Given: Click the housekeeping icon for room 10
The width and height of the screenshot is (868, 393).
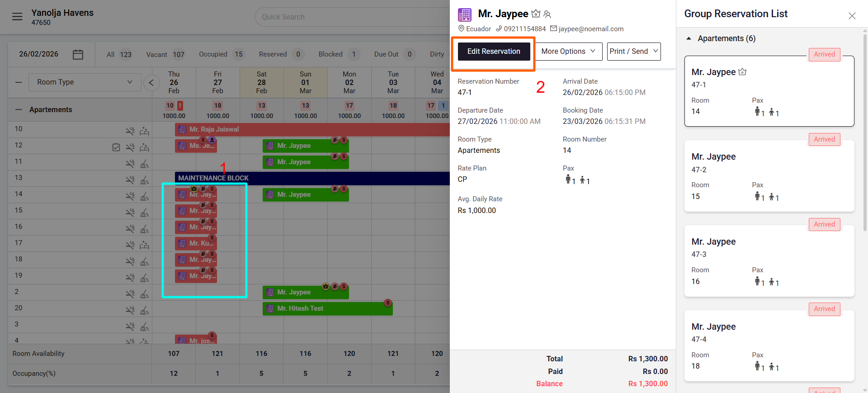Looking at the screenshot, I should click(x=145, y=131).
